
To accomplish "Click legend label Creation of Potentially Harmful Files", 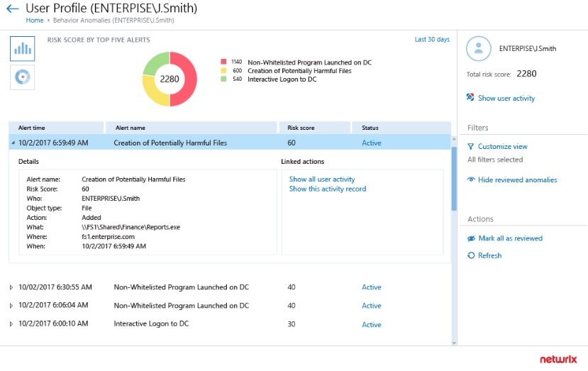I will tap(299, 71).
